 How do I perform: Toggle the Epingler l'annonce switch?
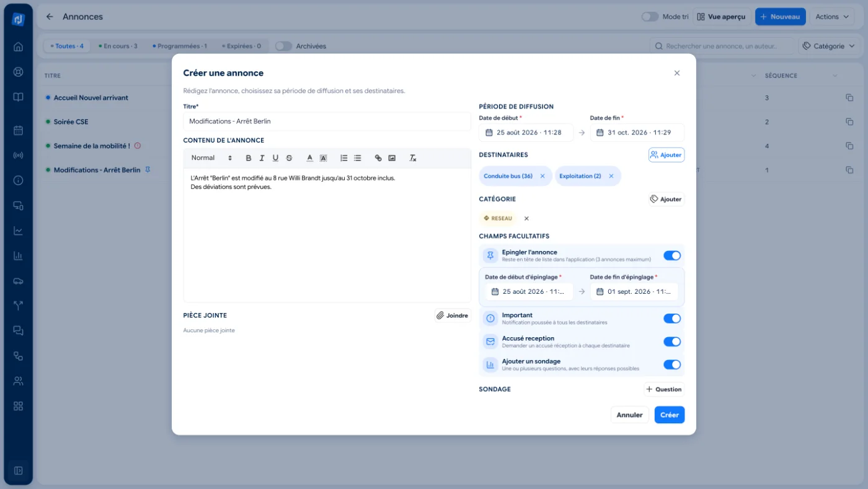pyautogui.click(x=672, y=255)
